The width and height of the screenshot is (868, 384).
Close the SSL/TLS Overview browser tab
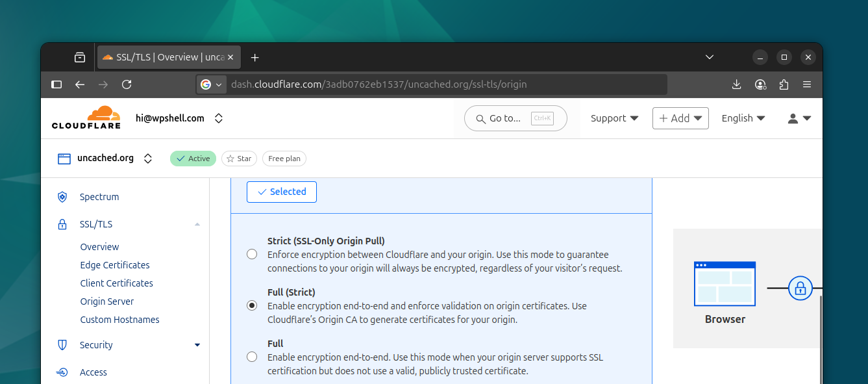tap(231, 57)
